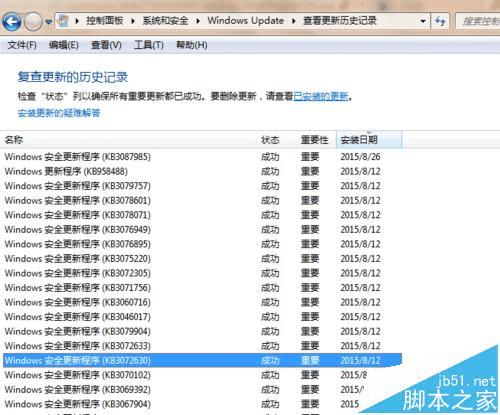Go back with the blue Back arrow
The height and width of the screenshot is (415, 500).
12,22
